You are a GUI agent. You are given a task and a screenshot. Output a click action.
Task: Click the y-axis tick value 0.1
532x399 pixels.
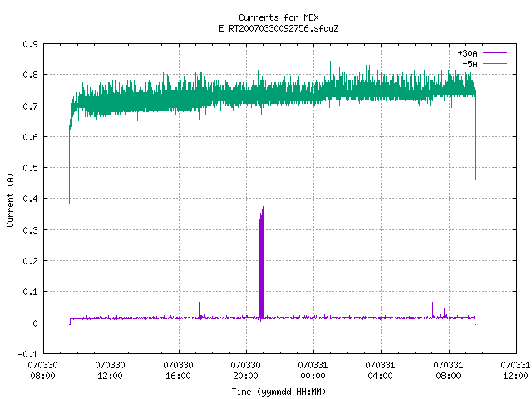[x=30, y=292]
